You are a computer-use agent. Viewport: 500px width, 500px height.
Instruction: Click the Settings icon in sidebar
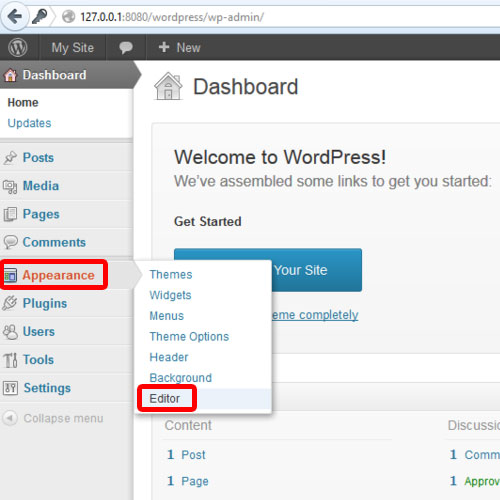tap(10, 388)
